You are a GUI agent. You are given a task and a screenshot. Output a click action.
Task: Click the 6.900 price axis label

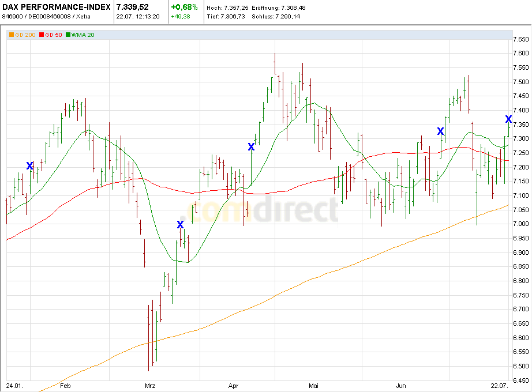point(521,252)
